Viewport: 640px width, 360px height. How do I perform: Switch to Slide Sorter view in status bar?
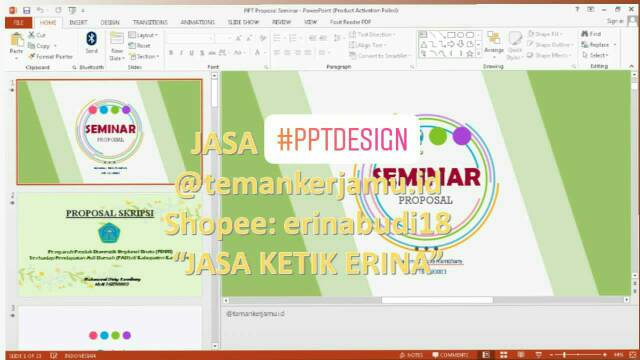[x=504, y=355]
